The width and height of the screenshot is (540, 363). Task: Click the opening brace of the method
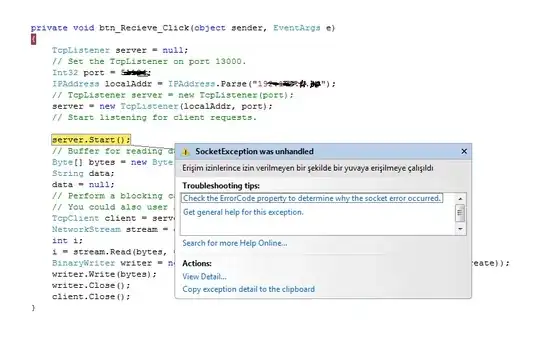(33, 39)
